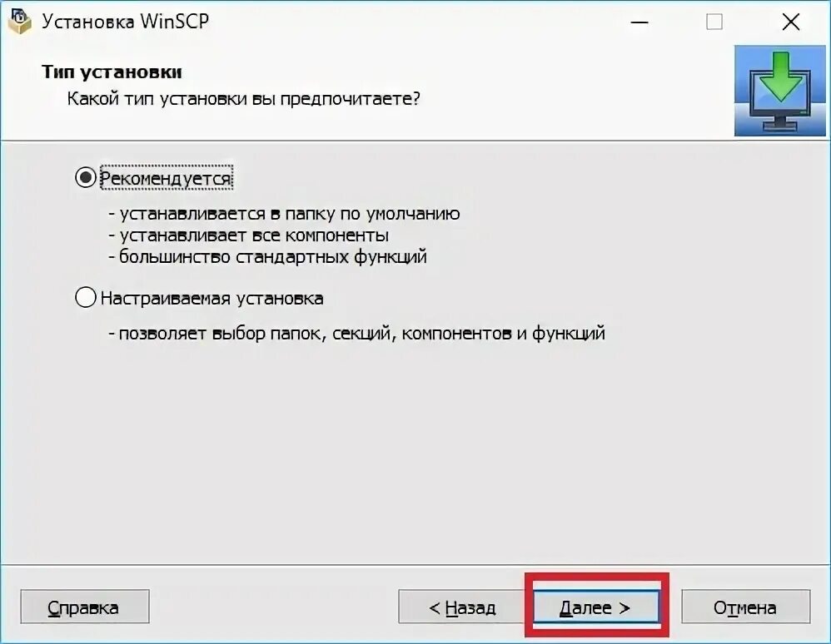This screenshot has width=831, height=644.
Task: Click the question Какой тип установки вы предпочитаете
Action: pyautogui.click(x=243, y=98)
